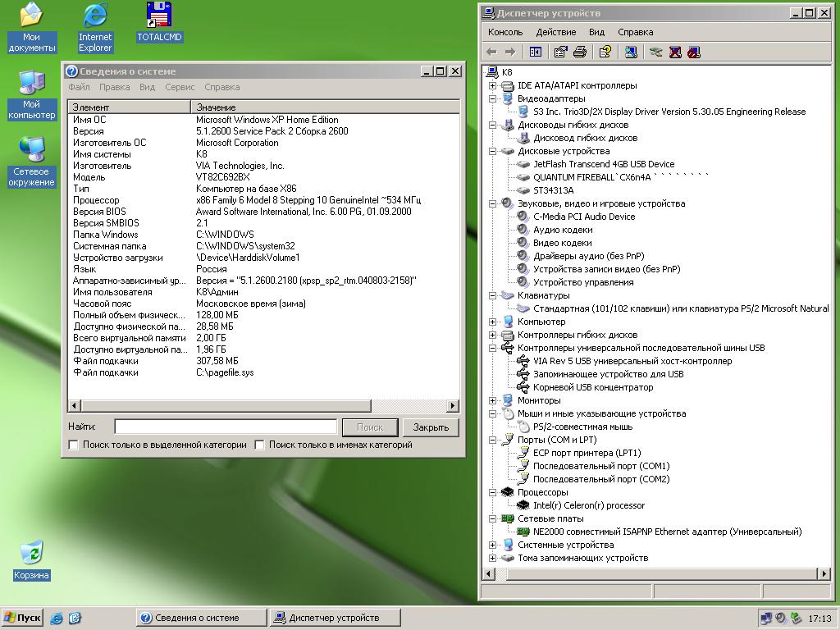Click the Print toolbar icon
This screenshot has width=840, height=630.
[x=580, y=52]
